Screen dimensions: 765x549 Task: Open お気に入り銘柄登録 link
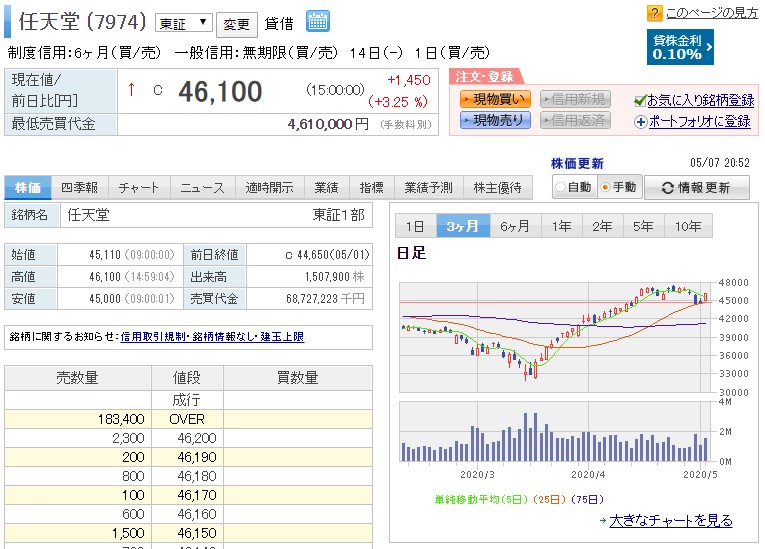click(x=701, y=101)
